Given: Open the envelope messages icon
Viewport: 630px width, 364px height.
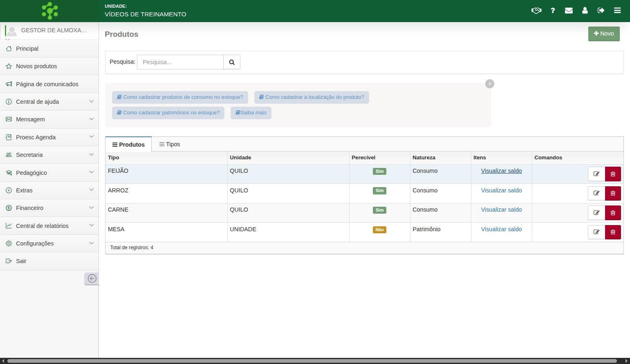Looking at the screenshot, I should [569, 11].
